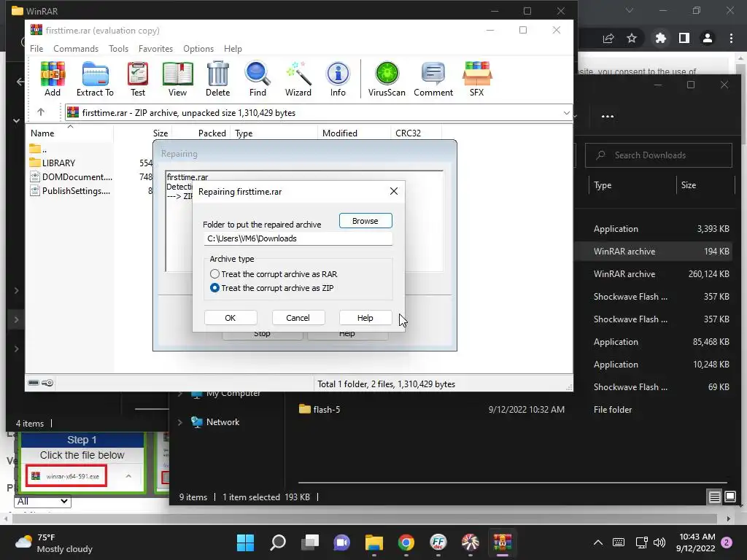Open Google Chrome from taskbar
Viewport: 747px width, 560px height.
coord(406,542)
